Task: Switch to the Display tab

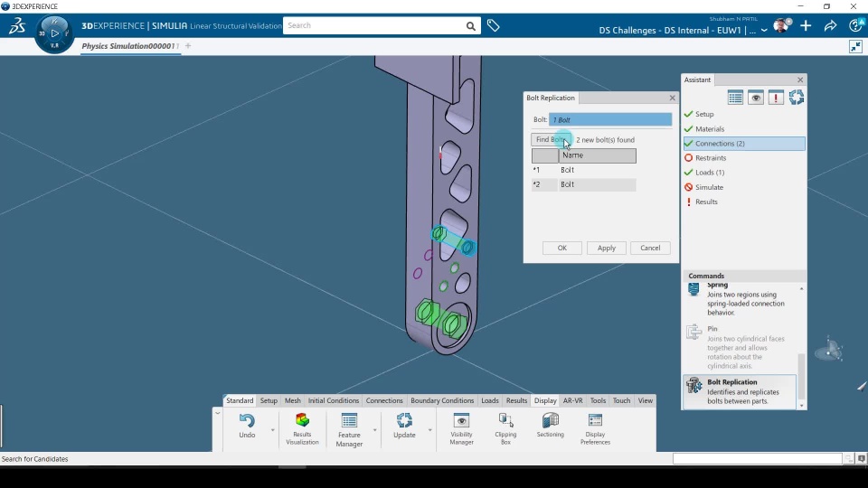Action: [545, 400]
